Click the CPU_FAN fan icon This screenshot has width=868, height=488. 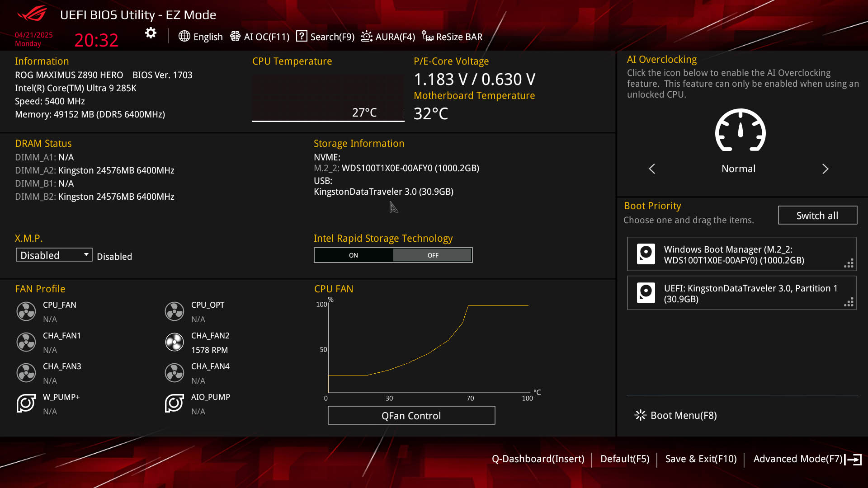[26, 312]
